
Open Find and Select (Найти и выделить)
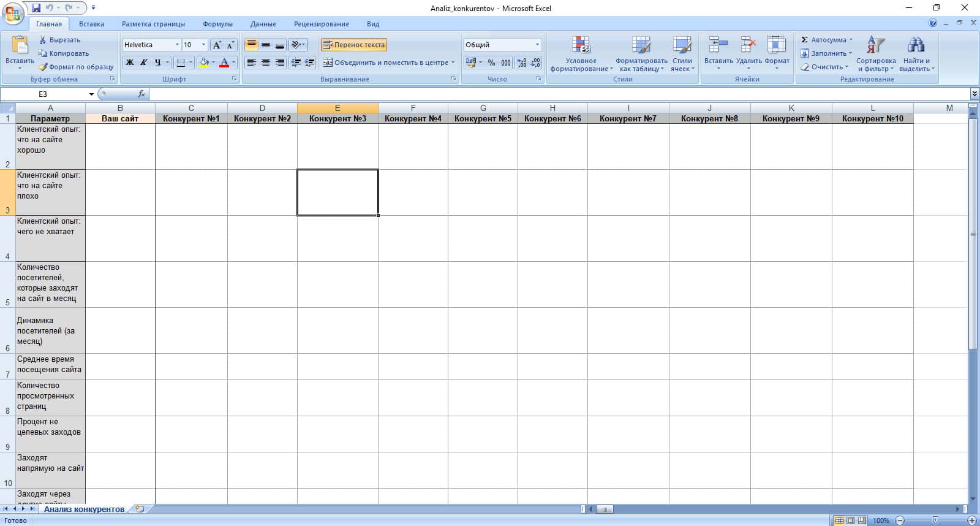coord(916,54)
